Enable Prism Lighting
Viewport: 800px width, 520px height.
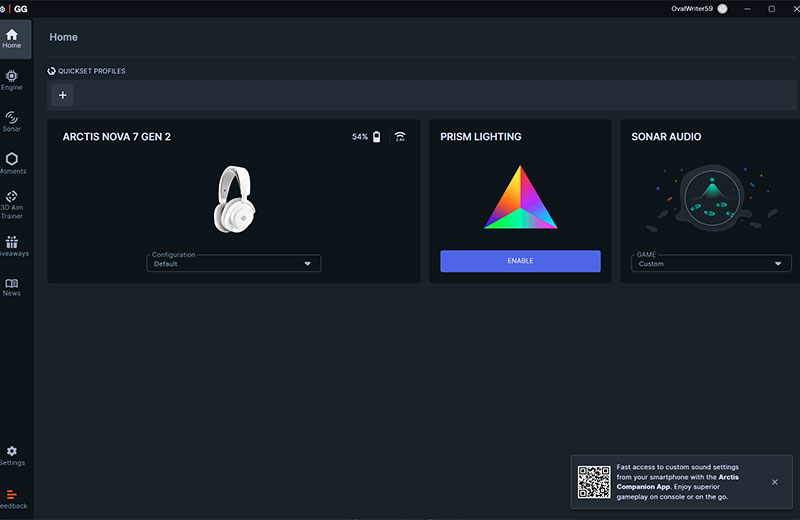[520, 261]
